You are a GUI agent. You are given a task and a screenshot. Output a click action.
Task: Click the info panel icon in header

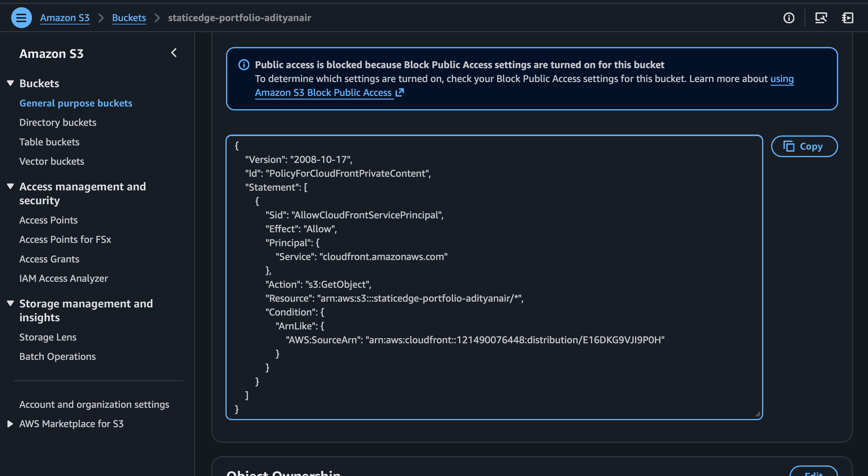pos(789,17)
